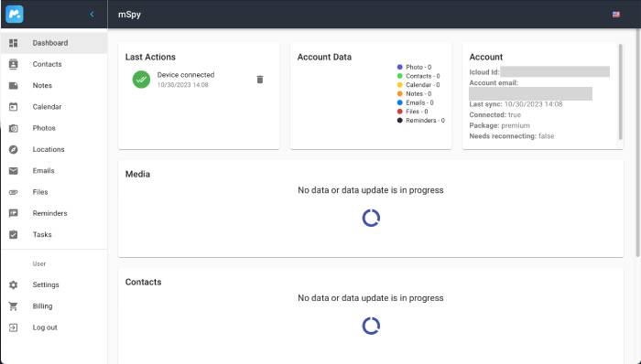The width and height of the screenshot is (641, 364).
Task: Click the Notes sidebar icon
Action: (14, 85)
